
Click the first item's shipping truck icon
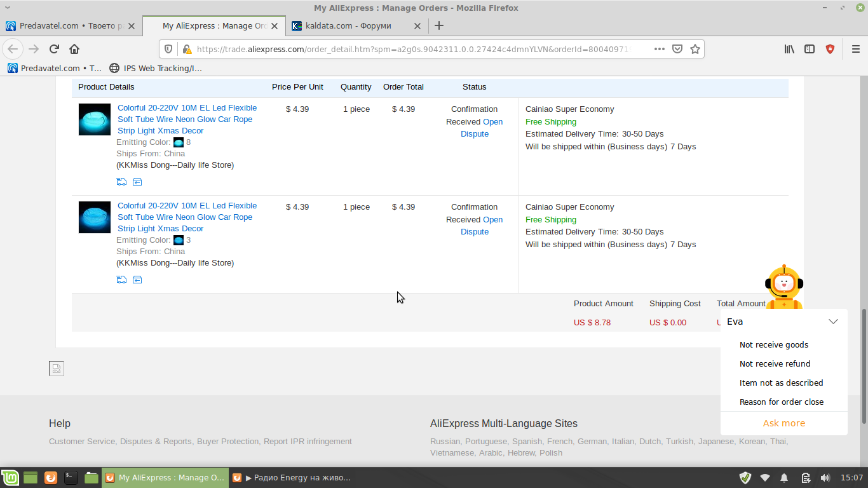point(122,182)
